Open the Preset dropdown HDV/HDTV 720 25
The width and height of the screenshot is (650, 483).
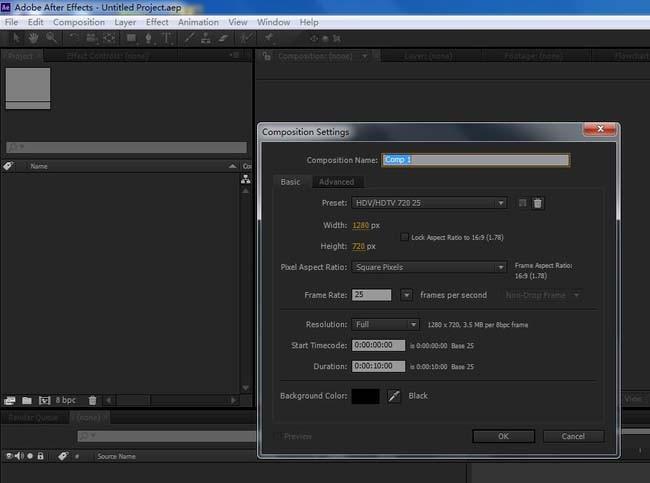[430, 203]
